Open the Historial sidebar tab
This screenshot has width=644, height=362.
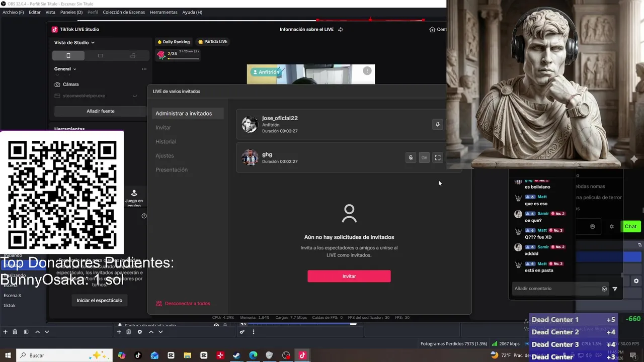pyautogui.click(x=166, y=142)
